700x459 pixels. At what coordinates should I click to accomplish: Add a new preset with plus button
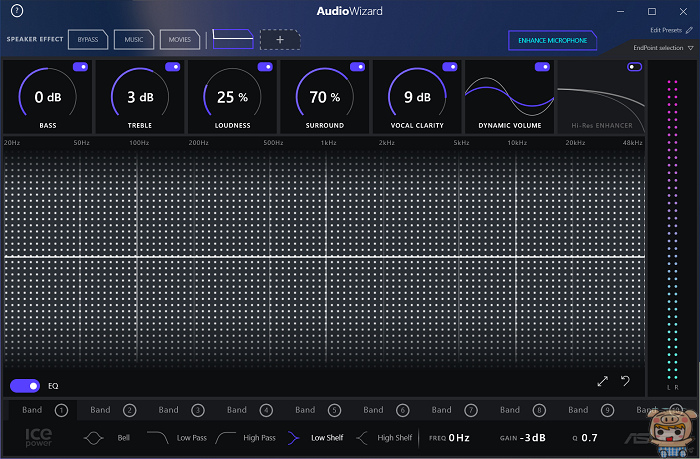click(x=280, y=40)
